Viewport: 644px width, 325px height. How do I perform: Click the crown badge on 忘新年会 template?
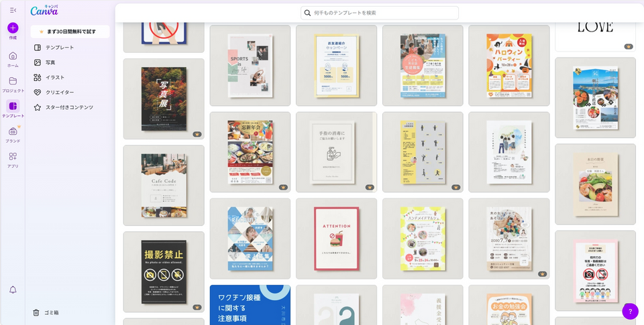click(x=283, y=187)
